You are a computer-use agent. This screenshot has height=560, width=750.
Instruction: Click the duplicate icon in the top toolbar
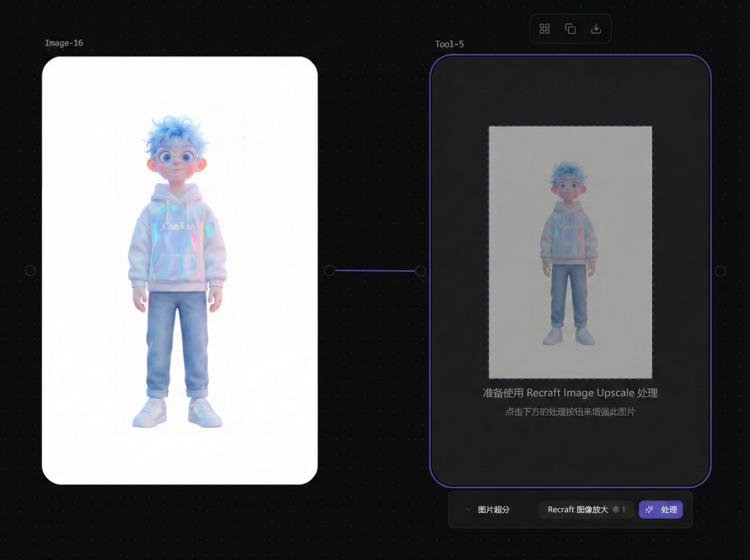pyautogui.click(x=571, y=29)
